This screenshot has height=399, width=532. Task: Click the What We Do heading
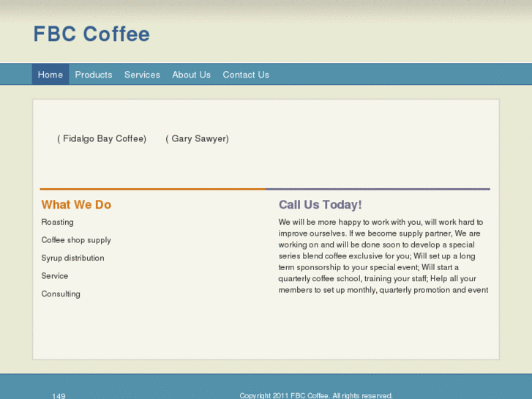coord(76,204)
